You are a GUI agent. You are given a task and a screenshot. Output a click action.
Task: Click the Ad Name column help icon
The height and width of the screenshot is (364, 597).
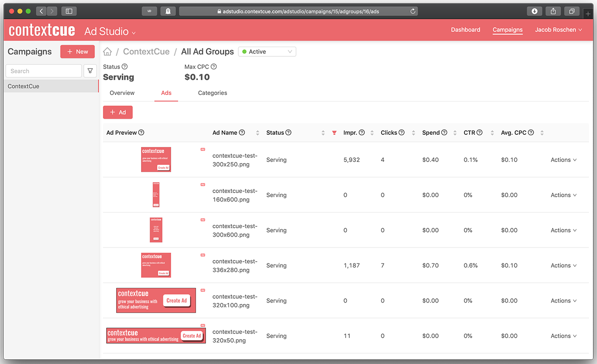point(242,132)
